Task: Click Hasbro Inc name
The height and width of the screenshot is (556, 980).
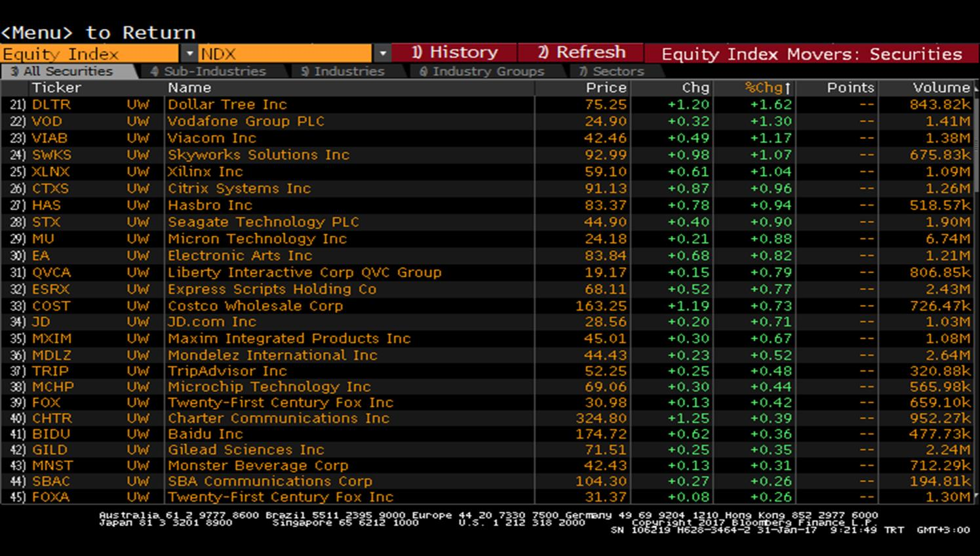Action: (210, 205)
